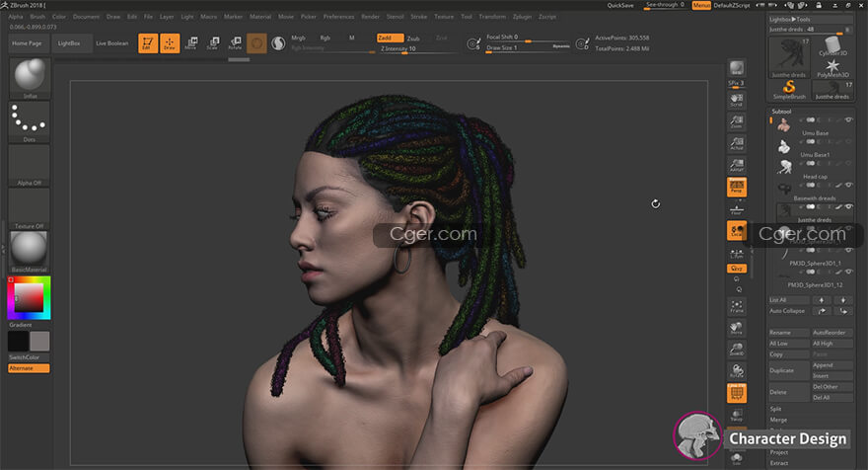Open the Zplugin menu

point(522,17)
